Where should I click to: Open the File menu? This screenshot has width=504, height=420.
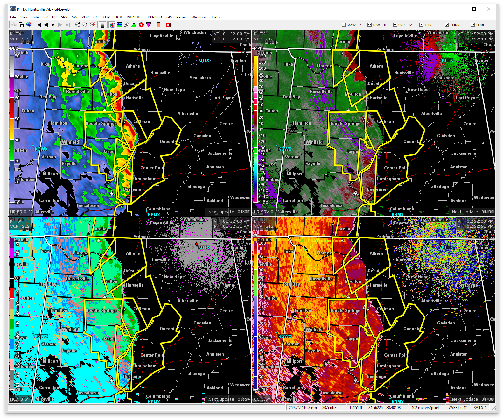(x=13, y=17)
